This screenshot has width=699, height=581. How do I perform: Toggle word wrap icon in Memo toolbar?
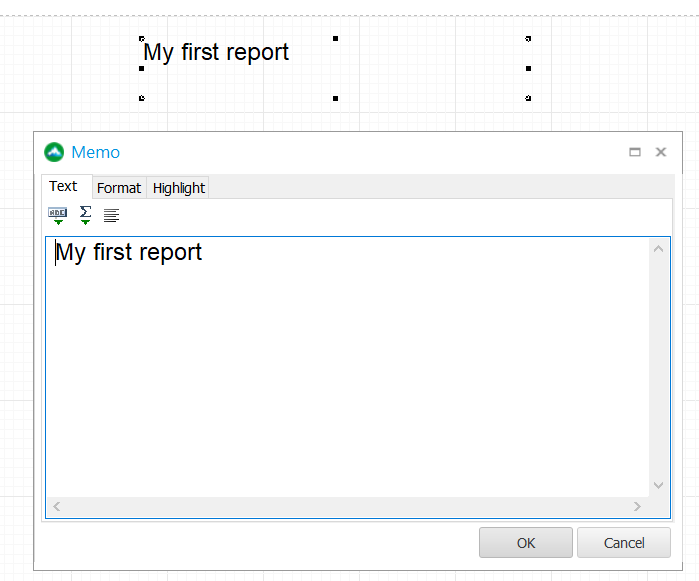point(111,215)
